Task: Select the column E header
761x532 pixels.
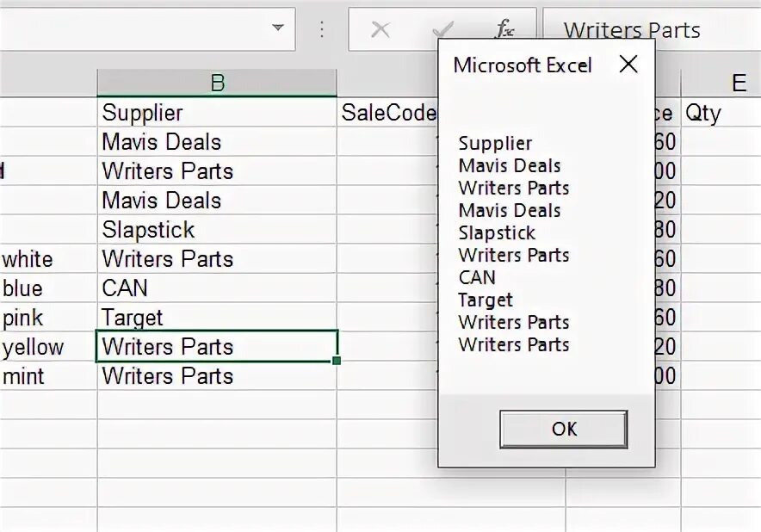Action: pos(738,83)
